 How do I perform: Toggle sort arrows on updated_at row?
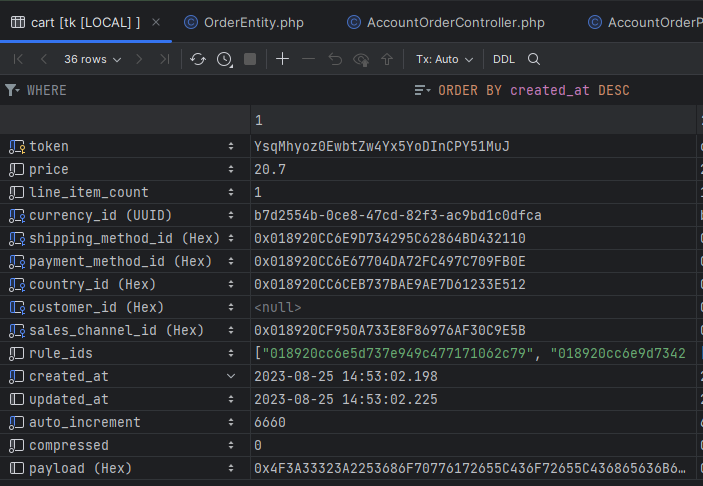pyautogui.click(x=231, y=399)
